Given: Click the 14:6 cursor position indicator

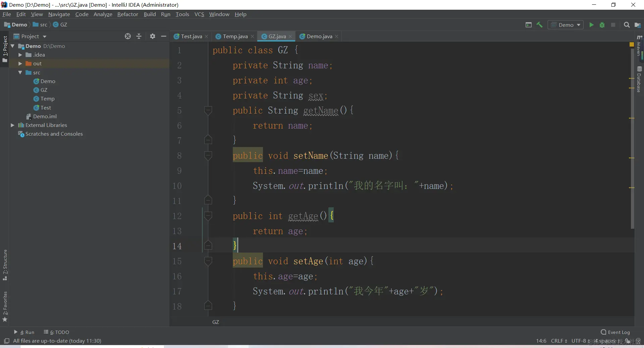Looking at the screenshot, I should point(541,341).
